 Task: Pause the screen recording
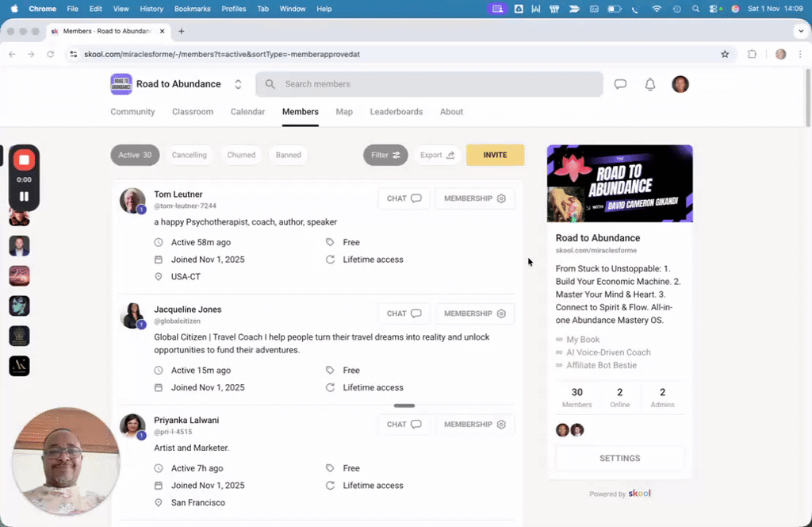(24, 196)
